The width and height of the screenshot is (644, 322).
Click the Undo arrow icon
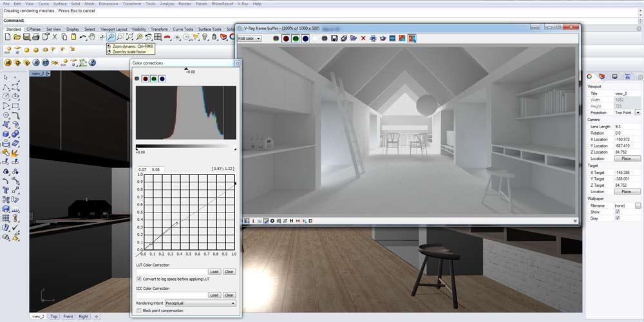[82, 37]
